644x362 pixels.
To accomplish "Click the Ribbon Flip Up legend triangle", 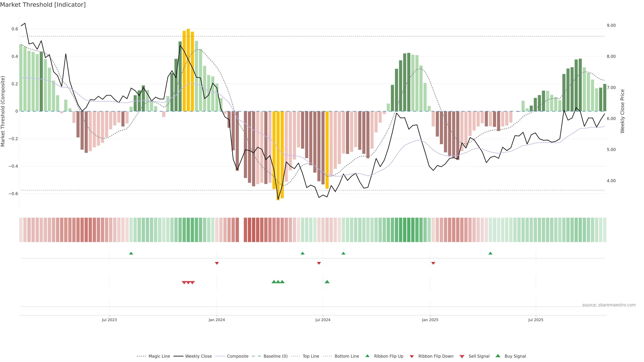I will 367,356.
